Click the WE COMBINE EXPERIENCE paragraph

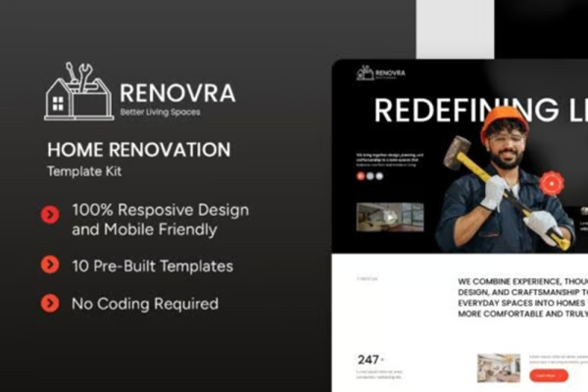point(522,298)
